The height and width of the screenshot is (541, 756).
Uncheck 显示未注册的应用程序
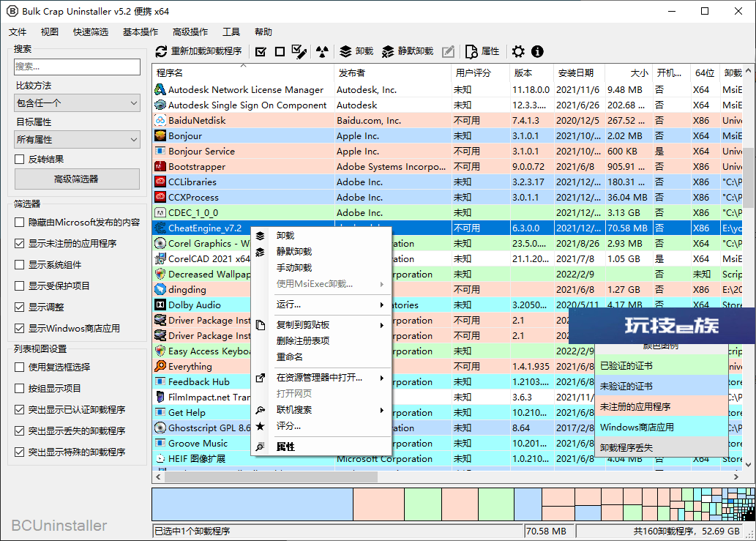point(20,244)
